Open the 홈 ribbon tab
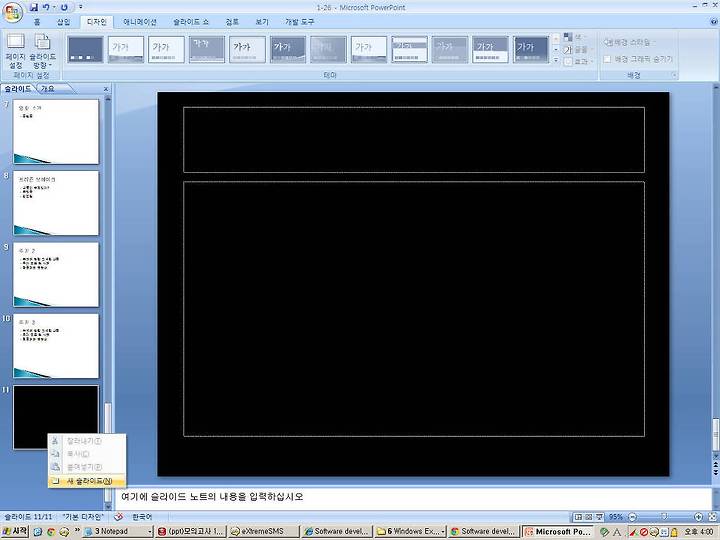This screenshot has height=540, width=720. click(37, 22)
